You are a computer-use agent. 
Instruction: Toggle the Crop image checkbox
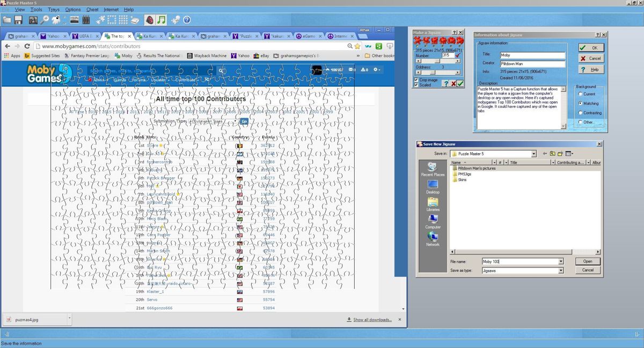coord(416,79)
